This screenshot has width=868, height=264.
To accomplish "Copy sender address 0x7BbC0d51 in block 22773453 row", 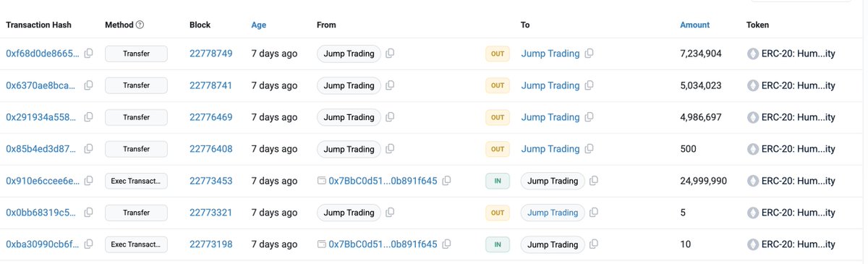I will [x=447, y=181].
